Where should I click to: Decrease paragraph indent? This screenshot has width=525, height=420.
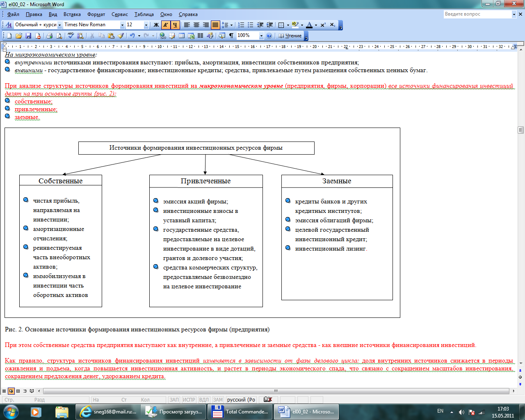click(x=260, y=25)
